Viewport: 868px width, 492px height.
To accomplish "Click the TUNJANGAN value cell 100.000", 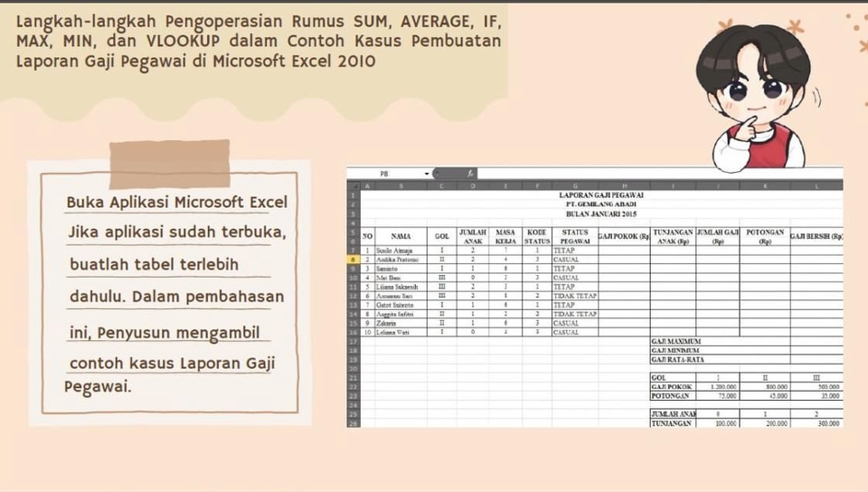I will click(x=722, y=423).
